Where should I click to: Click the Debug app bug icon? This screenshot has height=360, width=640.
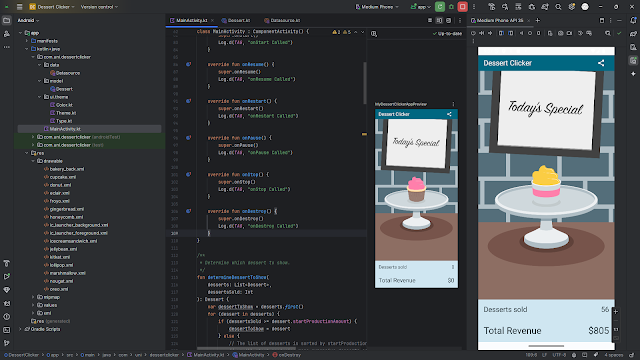(x=451, y=7)
